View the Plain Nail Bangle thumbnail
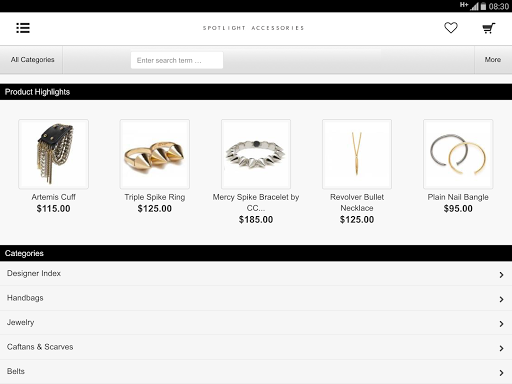 tap(458, 154)
